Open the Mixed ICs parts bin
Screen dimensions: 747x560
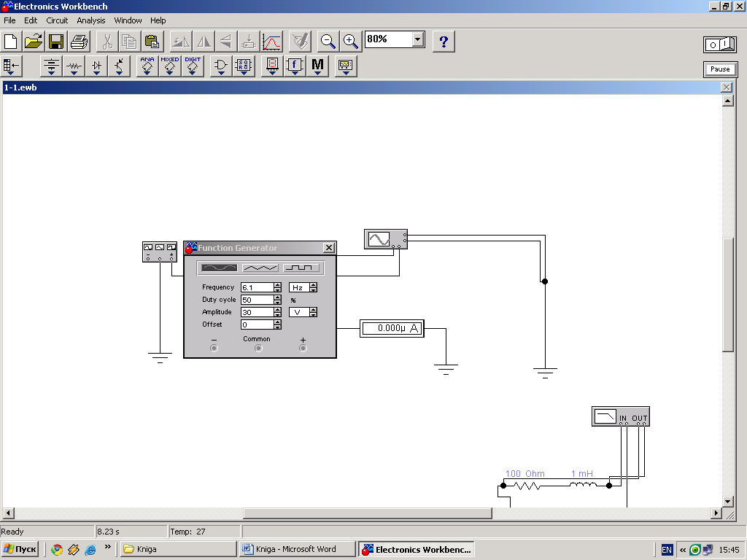tap(169, 66)
